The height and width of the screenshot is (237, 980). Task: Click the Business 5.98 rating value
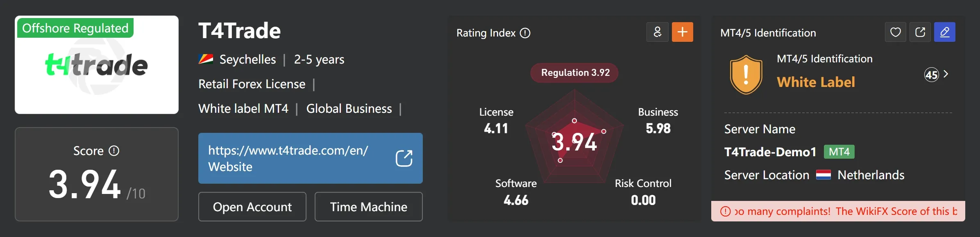(x=658, y=128)
